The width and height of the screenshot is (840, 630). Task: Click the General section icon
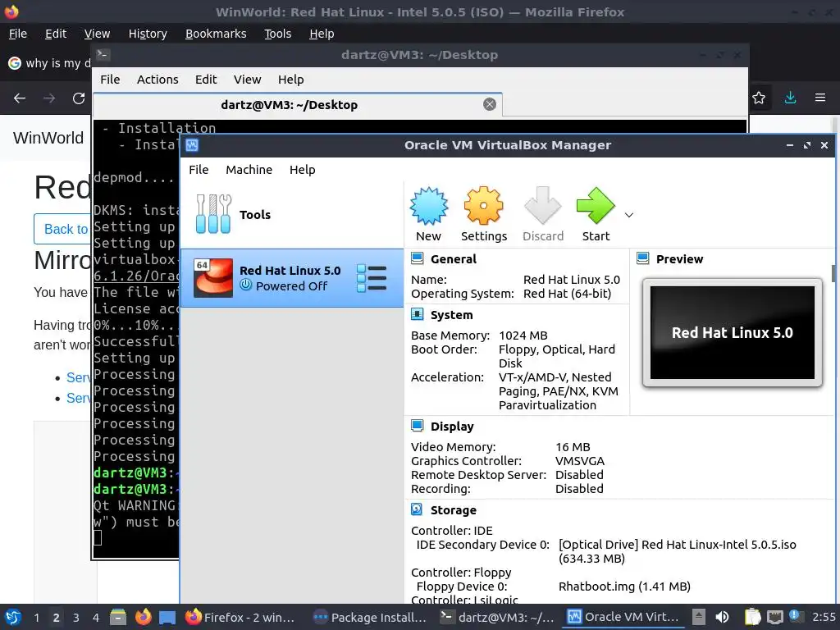pyautogui.click(x=418, y=258)
